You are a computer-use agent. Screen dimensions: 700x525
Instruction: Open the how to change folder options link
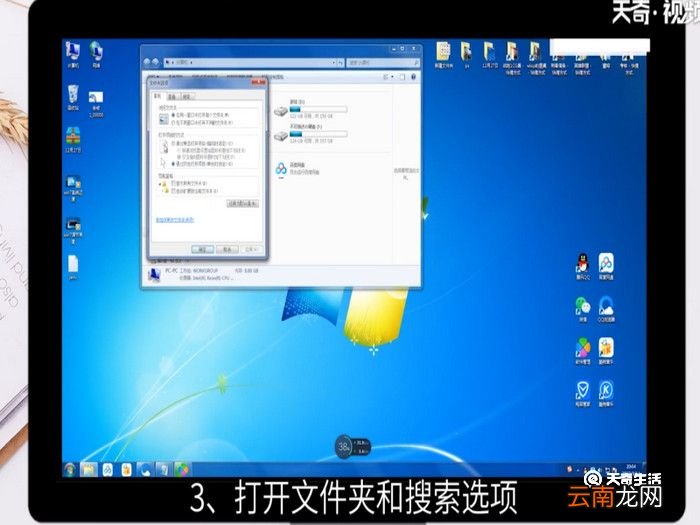(175, 220)
